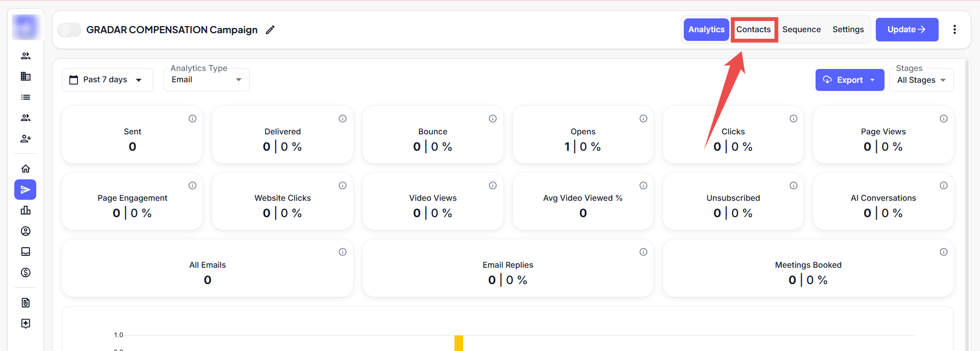
Task: Click the yellow bar in the chart
Action: point(459,343)
